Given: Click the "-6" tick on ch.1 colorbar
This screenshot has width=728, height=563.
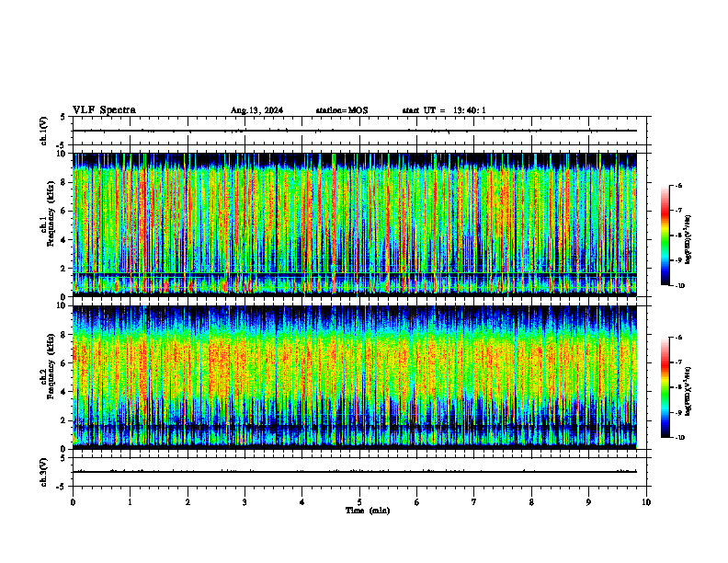Looking at the screenshot, I should (678, 186).
